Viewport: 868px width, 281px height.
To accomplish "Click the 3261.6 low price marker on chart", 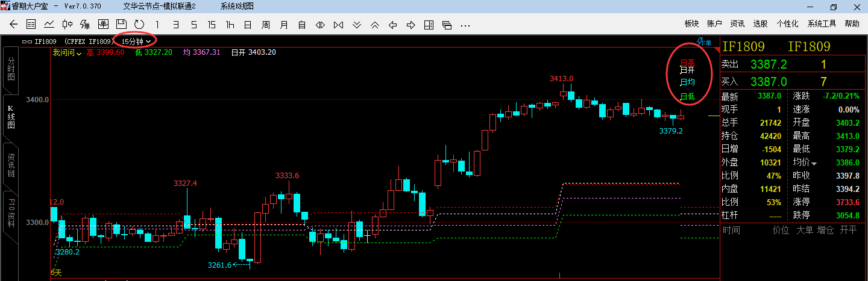I will pyautogui.click(x=219, y=265).
